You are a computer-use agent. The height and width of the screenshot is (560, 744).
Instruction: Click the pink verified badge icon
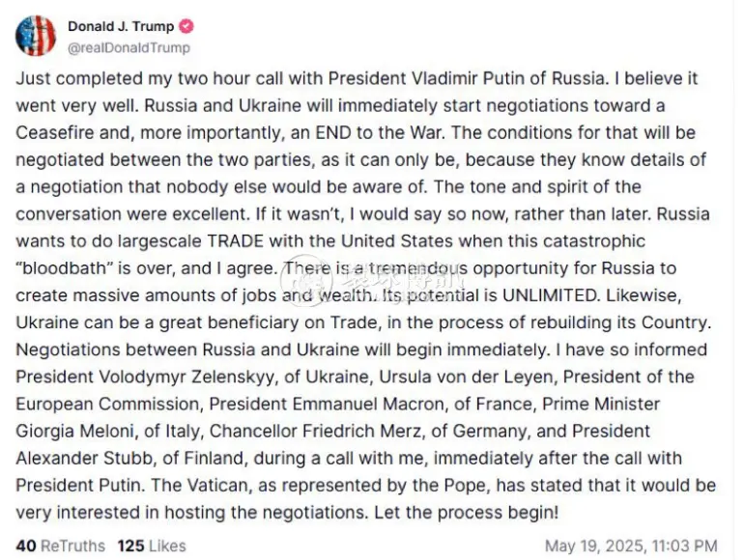tap(186, 27)
